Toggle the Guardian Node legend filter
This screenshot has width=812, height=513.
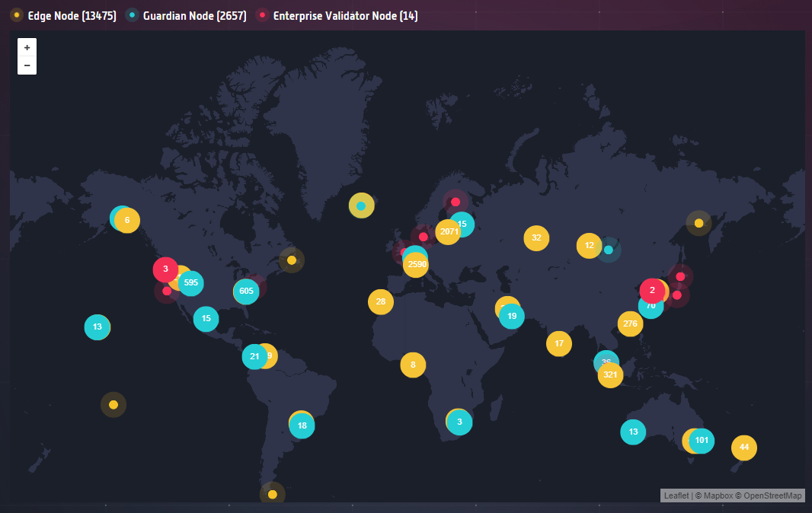tap(187, 15)
